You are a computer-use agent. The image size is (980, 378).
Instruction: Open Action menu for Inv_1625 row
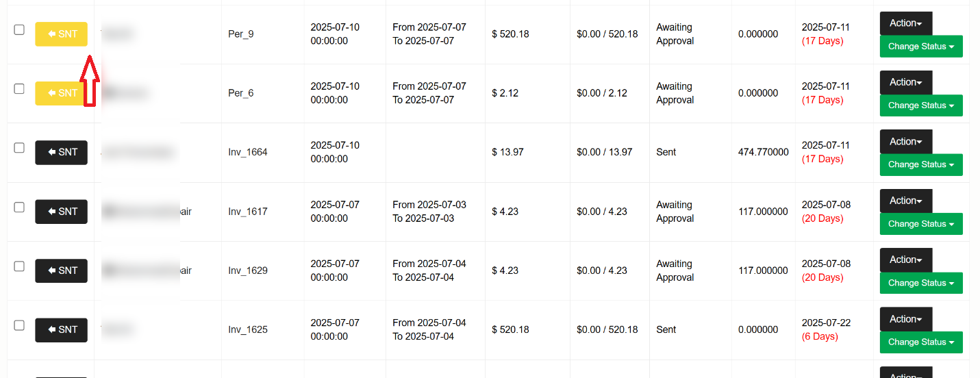[x=905, y=319]
